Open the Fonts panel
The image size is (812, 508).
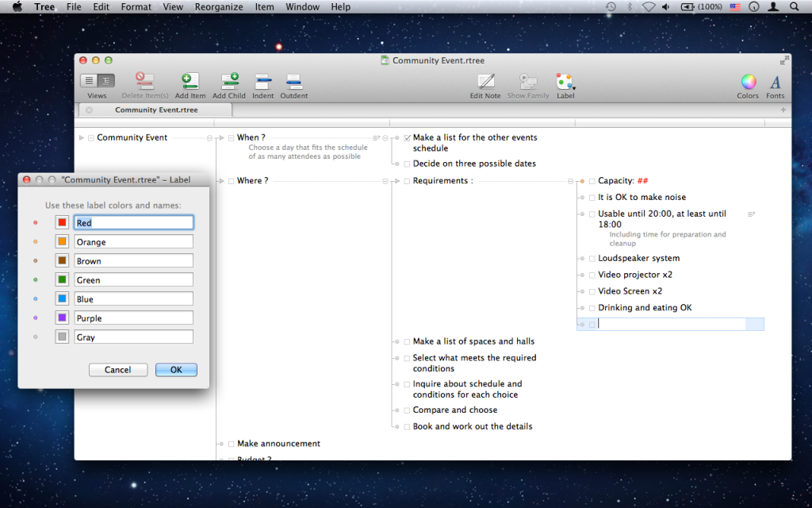775,82
